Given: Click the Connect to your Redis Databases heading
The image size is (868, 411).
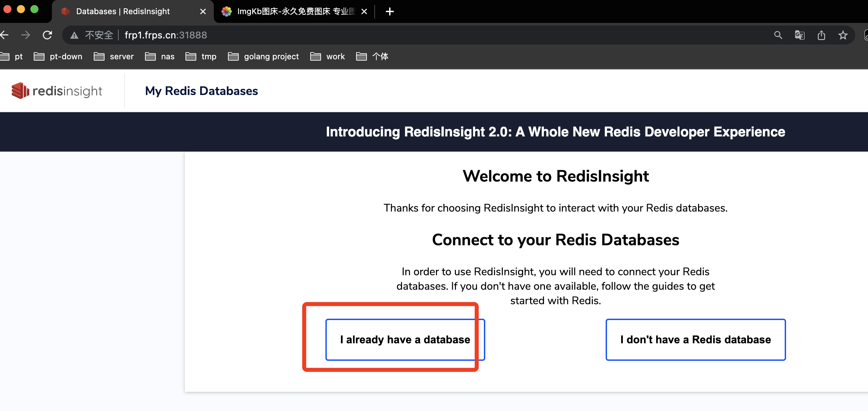Looking at the screenshot, I should (x=556, y=240).
